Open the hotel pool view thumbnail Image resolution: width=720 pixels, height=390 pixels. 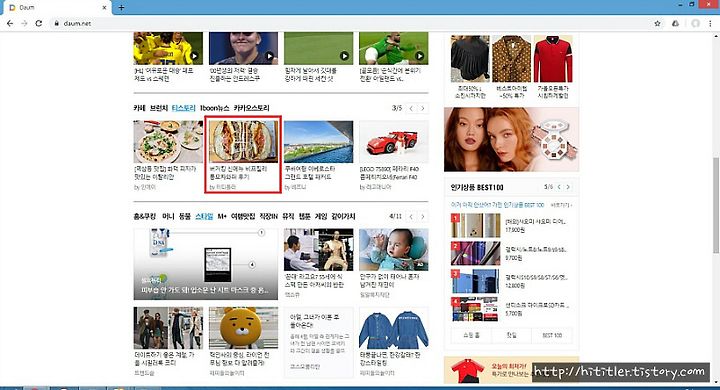point(319,141)
